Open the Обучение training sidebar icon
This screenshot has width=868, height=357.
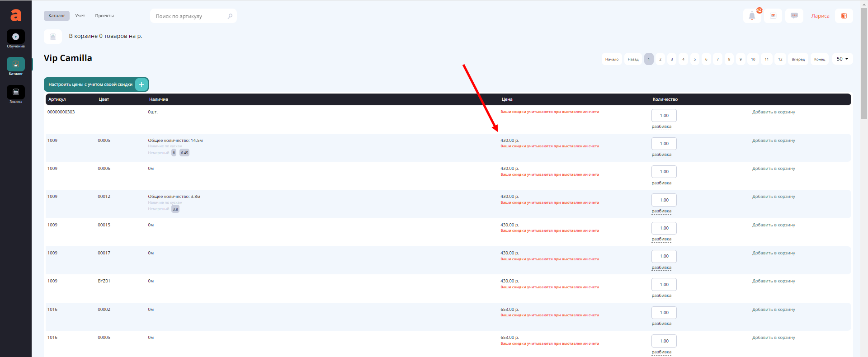click(x=16, y=37)
